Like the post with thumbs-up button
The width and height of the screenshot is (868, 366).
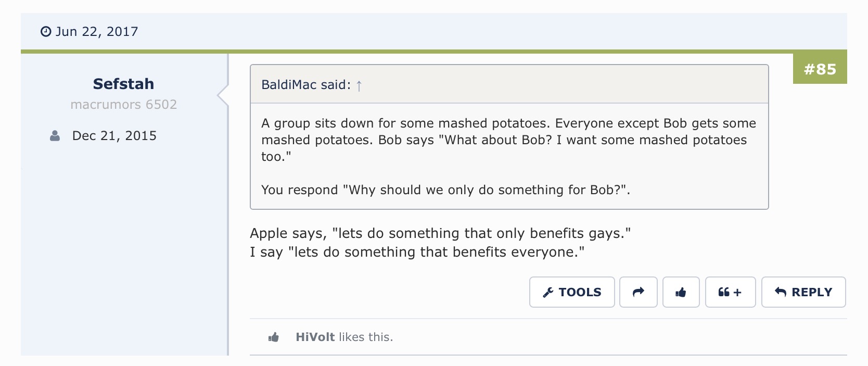681,292
